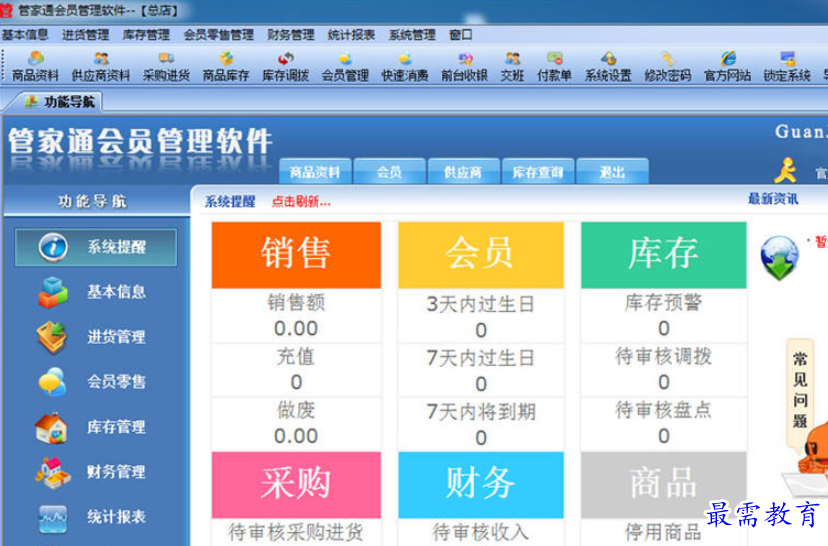Open the 库存管理 menu

[146, 35]
